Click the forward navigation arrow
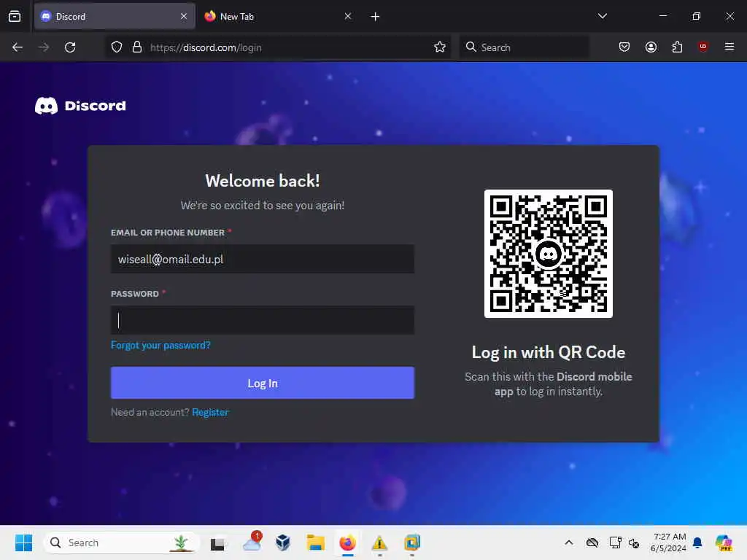The height and width of the screenshot is (560, 747). point(44,47)
